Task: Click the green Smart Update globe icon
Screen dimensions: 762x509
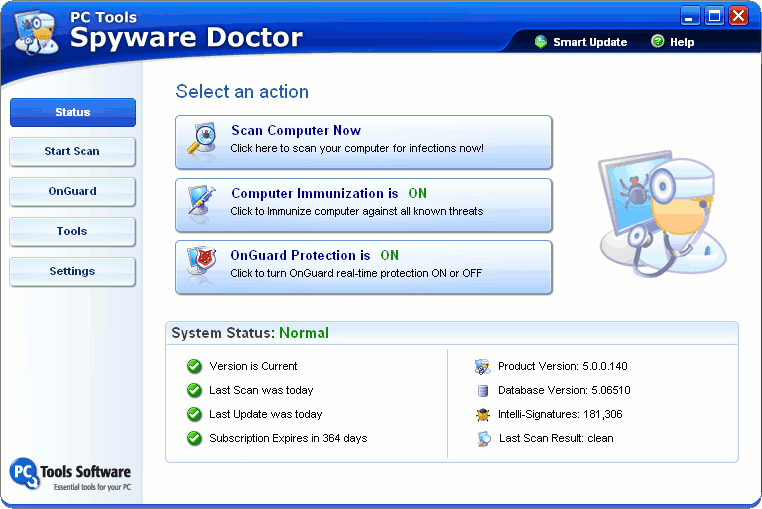Action: pyautogui.click(x=541, y=42)
